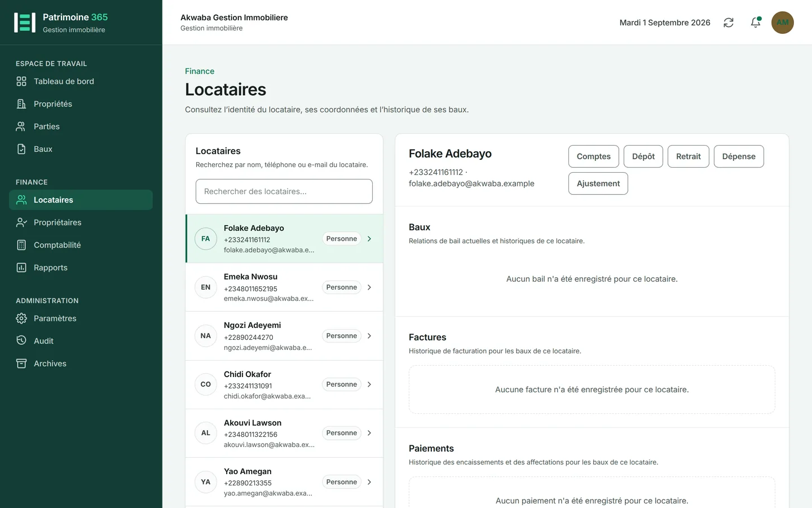Navigate to Baux in sidebar
Image resolution: width=812 pixels, height=508 pixels.
81,149
